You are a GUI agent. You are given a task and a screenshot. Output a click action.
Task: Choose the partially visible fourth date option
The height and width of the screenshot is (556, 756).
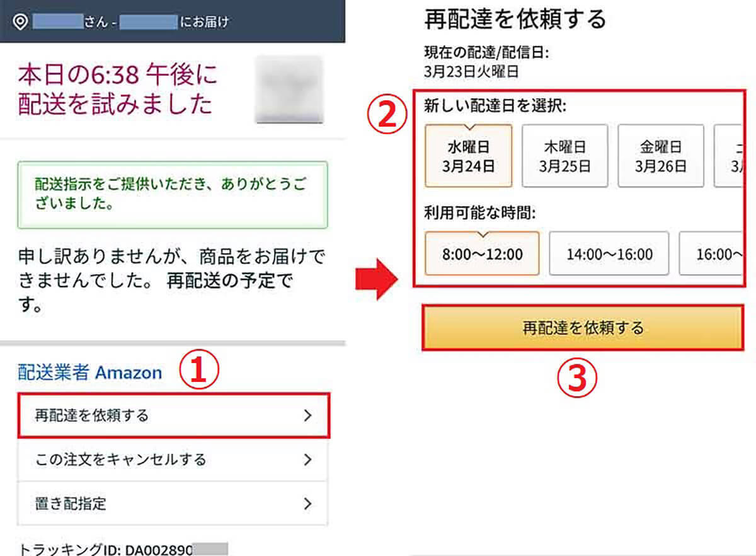pyautogui.click(x=728, y=156)
